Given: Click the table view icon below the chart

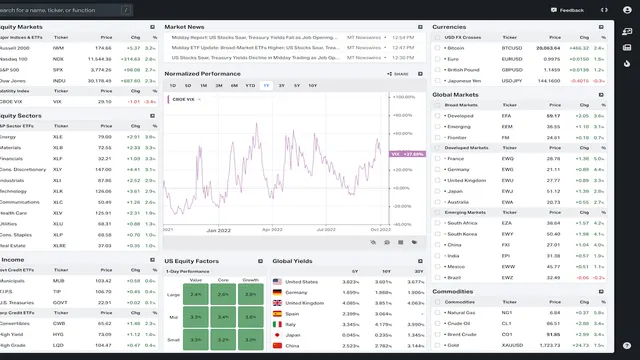Looking at the screenshot, I should [x=400, y=242].
